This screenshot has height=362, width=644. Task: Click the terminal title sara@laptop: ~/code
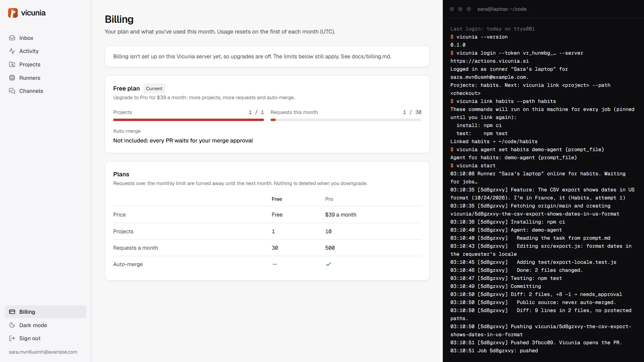[x=502, y=9]
